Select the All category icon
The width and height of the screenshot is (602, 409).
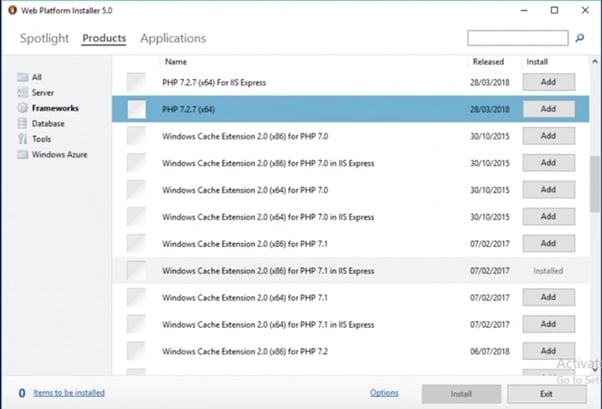tap(22, 77)
